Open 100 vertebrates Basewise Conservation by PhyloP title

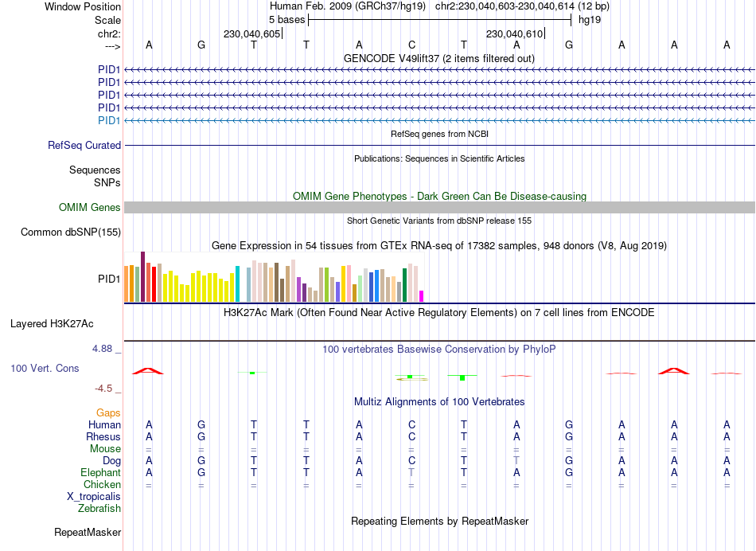(439, 350)
